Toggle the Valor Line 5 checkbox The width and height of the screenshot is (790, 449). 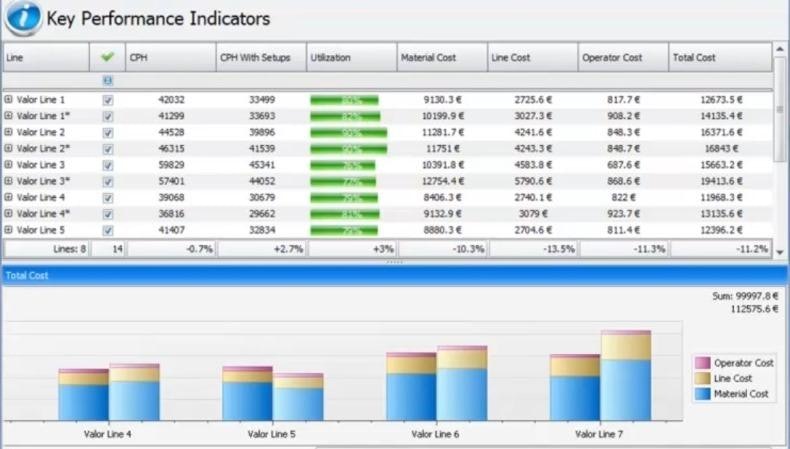click(x=107, y=229)
